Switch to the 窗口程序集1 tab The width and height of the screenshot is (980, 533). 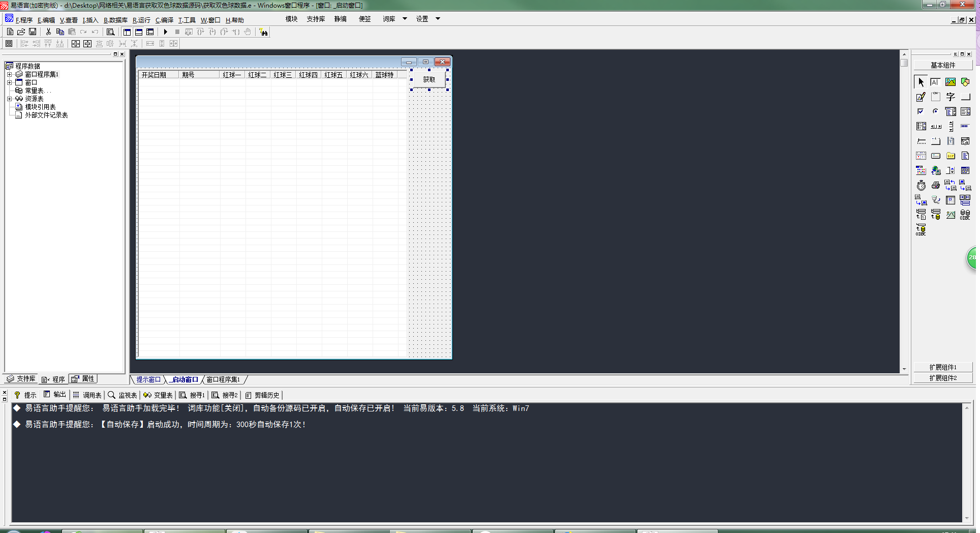coord(223,380)
